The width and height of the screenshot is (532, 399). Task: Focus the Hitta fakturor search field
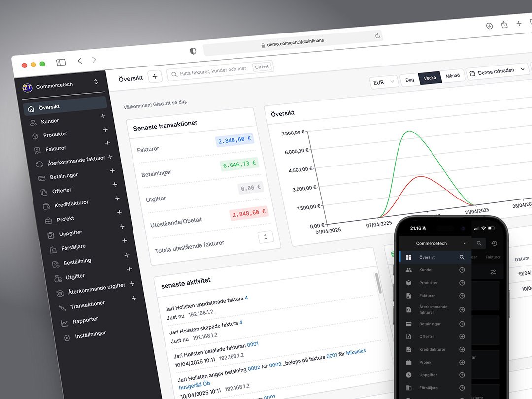(x=220, y=70)
